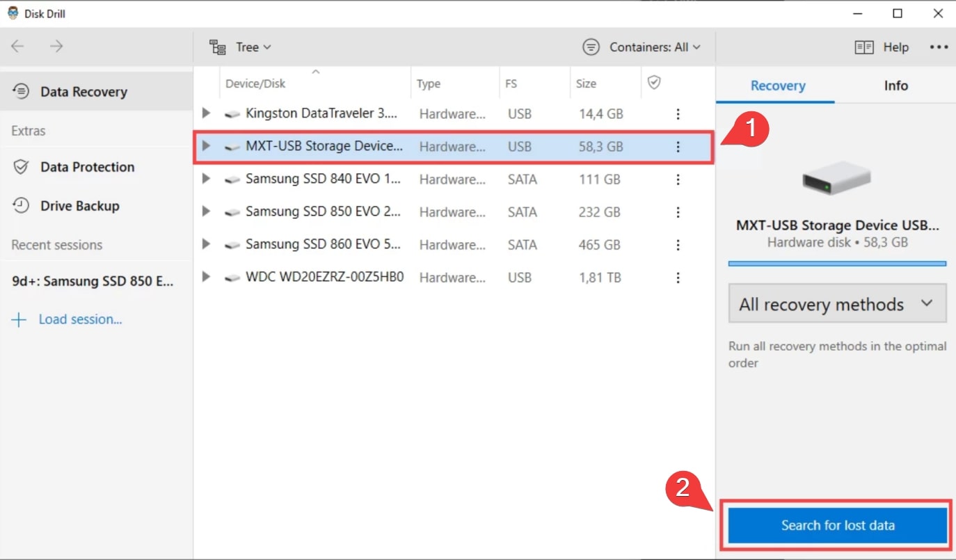Click the 111 GB size cell

click(x=599, y=179)
